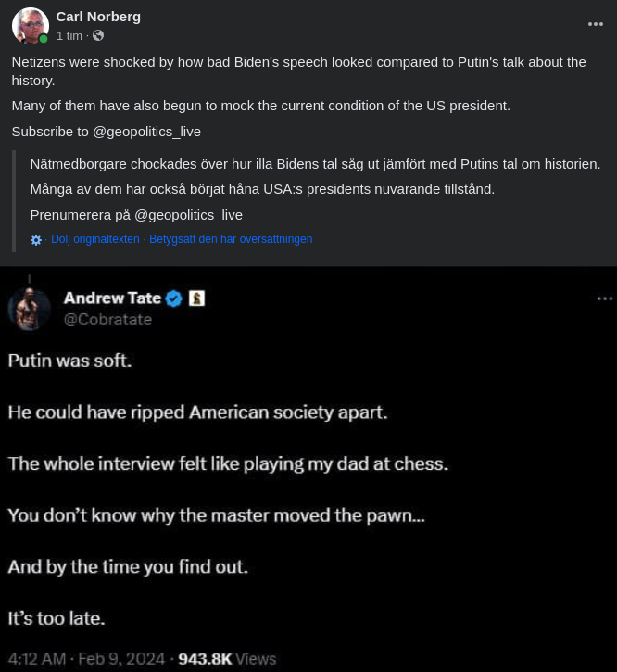Image resolution: width=617 pixels, height=672 pixels.
Task: Click the square affiliate badge after verified checkmark
Action: pos(196,298)
